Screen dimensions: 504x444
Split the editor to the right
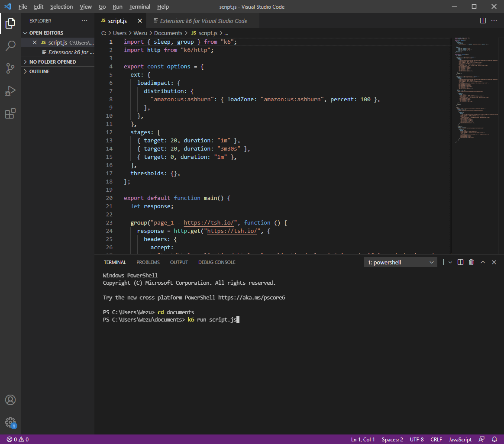coord(483,21)
